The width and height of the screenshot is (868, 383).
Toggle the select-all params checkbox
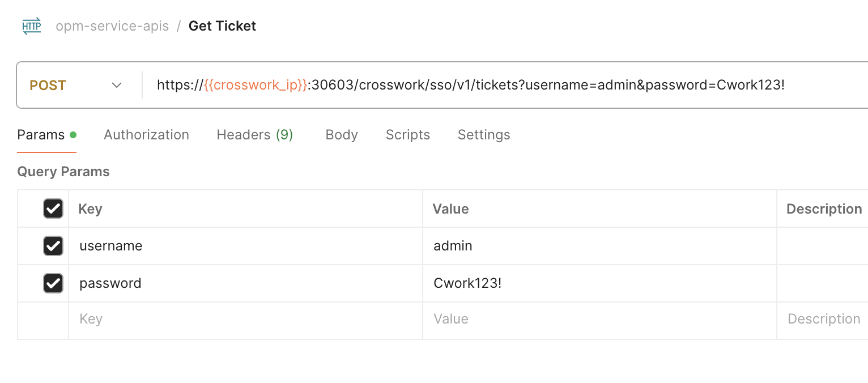pyautogui.click(x=53, y=208)
